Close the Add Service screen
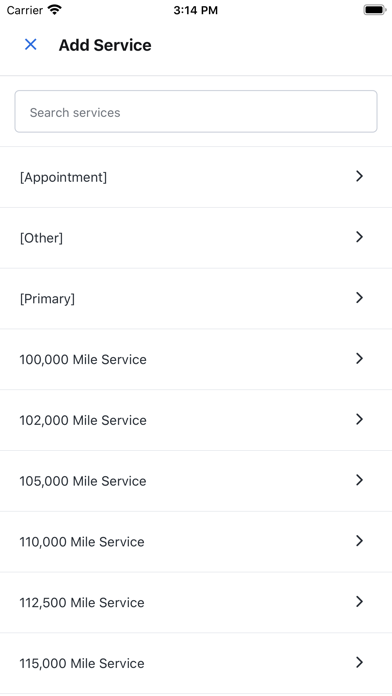 [x=31, y=44]
